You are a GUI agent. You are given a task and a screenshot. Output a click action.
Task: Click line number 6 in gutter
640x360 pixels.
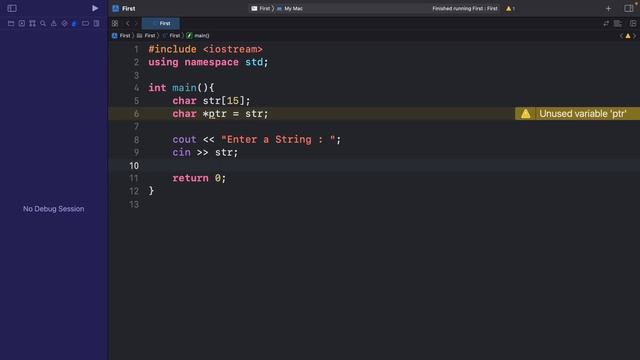point(136,114)
